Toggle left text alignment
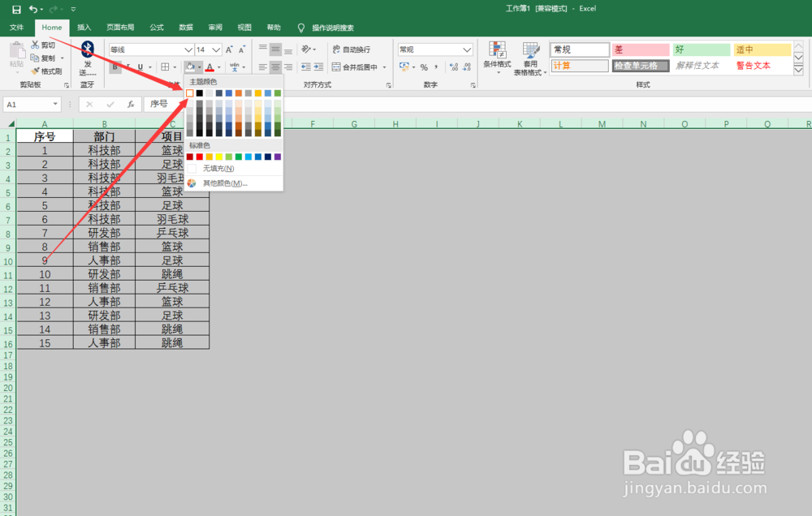 coord(263,67)
